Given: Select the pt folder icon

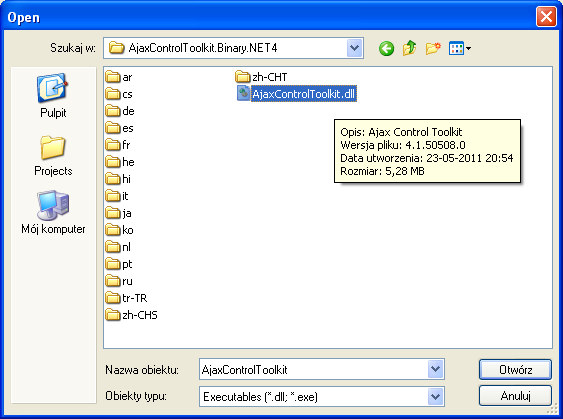Looking at the screenshot, I should pyautogui.click(x=113, y=264).
